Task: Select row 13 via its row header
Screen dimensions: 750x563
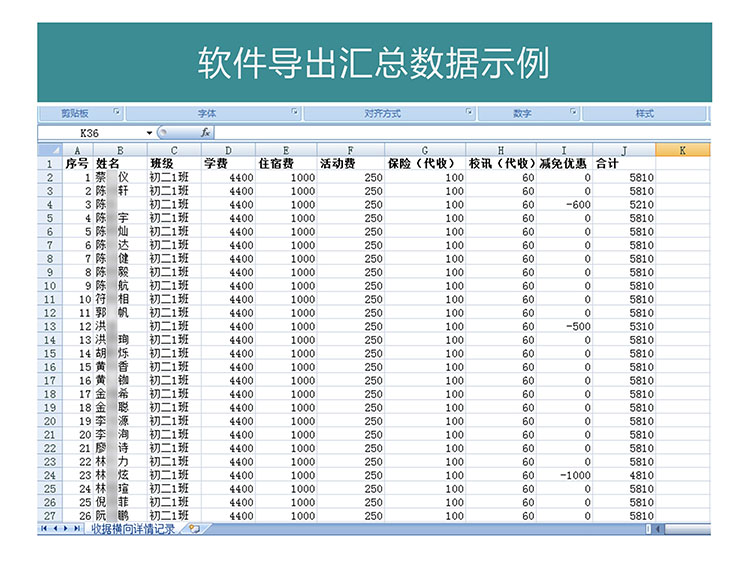Action: click(x=48, y=326)
